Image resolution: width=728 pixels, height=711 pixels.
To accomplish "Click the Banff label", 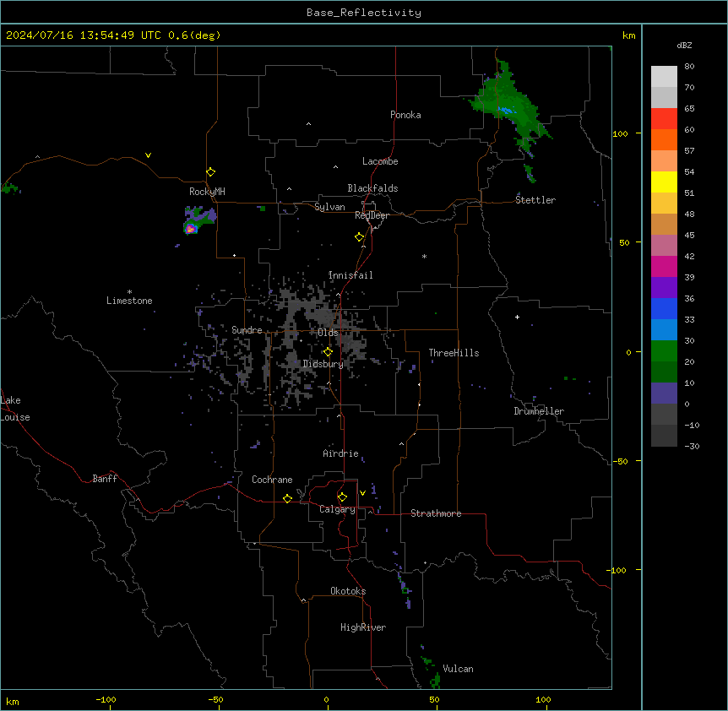I will click(x=105, y=479).
